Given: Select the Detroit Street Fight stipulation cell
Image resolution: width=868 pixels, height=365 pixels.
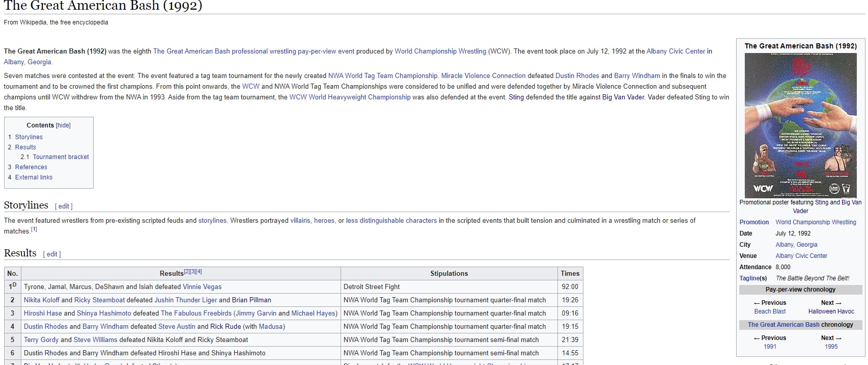Looking at the screenshot, I should (449, 287).
